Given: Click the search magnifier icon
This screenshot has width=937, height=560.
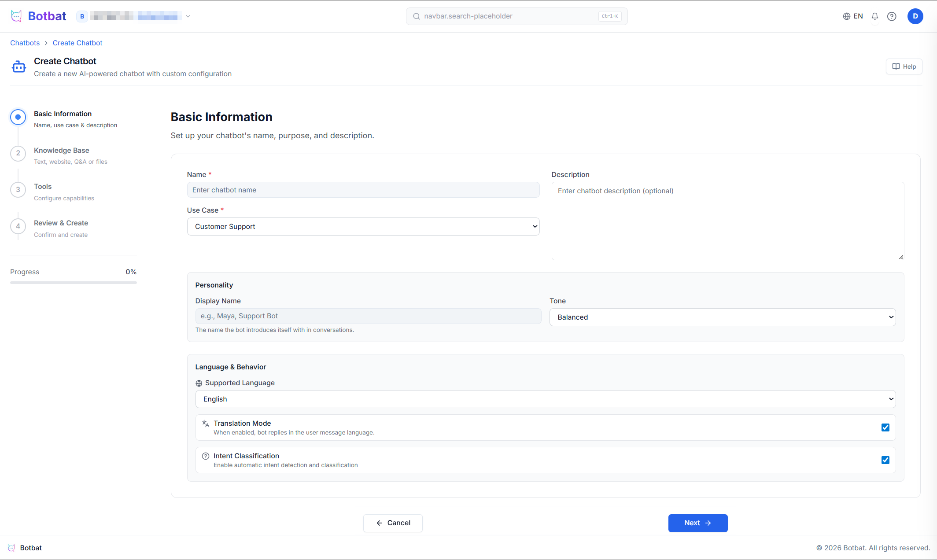Looking at the screenshot, I should (416, 16).
